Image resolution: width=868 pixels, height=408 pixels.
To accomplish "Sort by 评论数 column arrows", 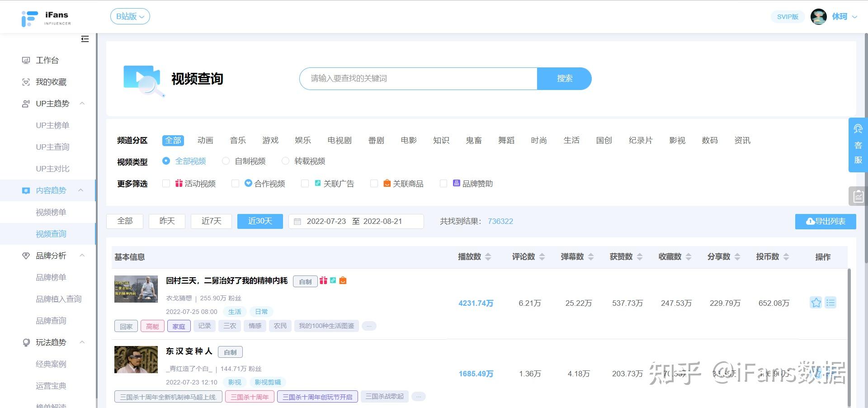I will [x=542, y=257].
